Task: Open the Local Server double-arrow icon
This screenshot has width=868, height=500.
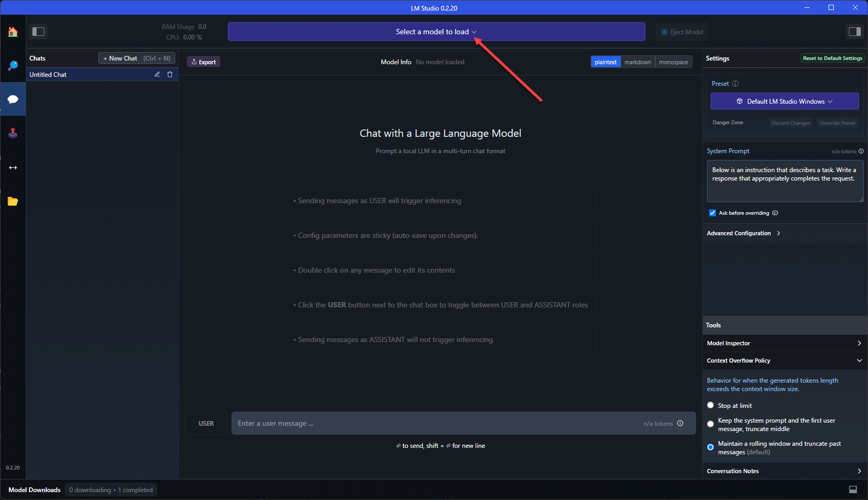Action: coord(13,167)
